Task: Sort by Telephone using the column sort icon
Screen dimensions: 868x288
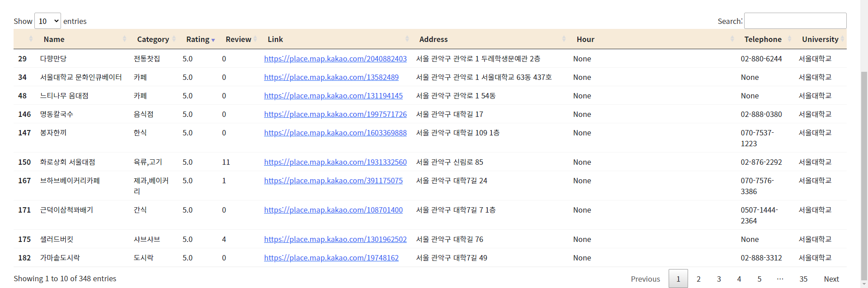Action: click(789, 39)
